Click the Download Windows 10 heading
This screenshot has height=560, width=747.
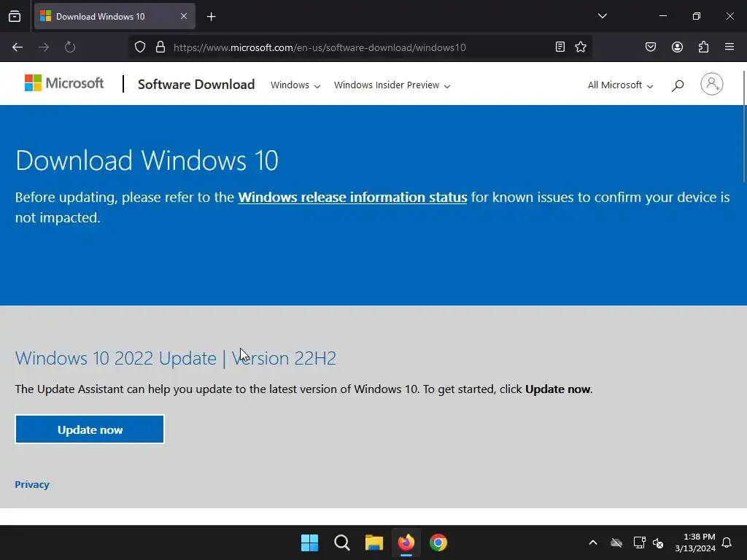[147, 160]
